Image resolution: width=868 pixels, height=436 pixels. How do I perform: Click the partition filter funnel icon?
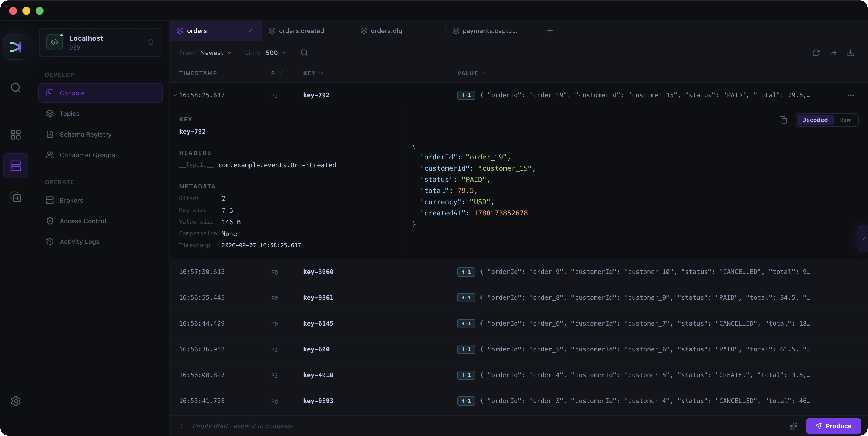pyautogui.click(x=280, y=73)
